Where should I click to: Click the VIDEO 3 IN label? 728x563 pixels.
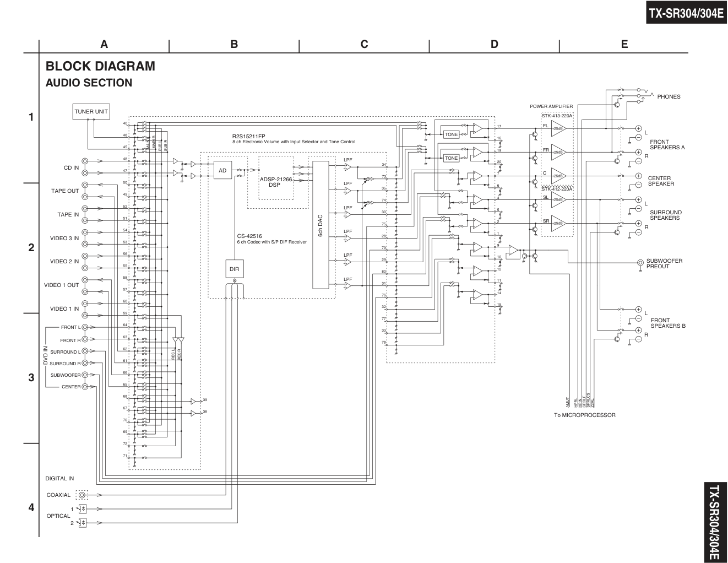(x=64, y=239)
